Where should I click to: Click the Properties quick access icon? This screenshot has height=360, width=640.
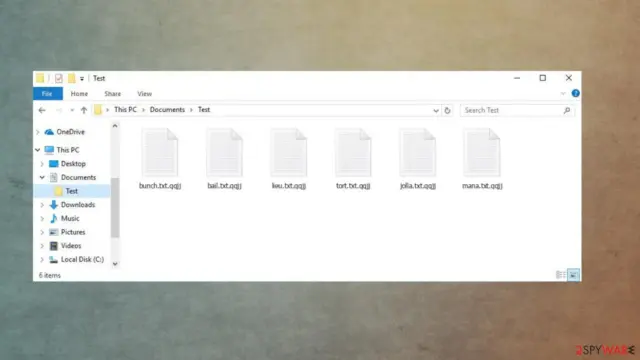click(59, 78)
